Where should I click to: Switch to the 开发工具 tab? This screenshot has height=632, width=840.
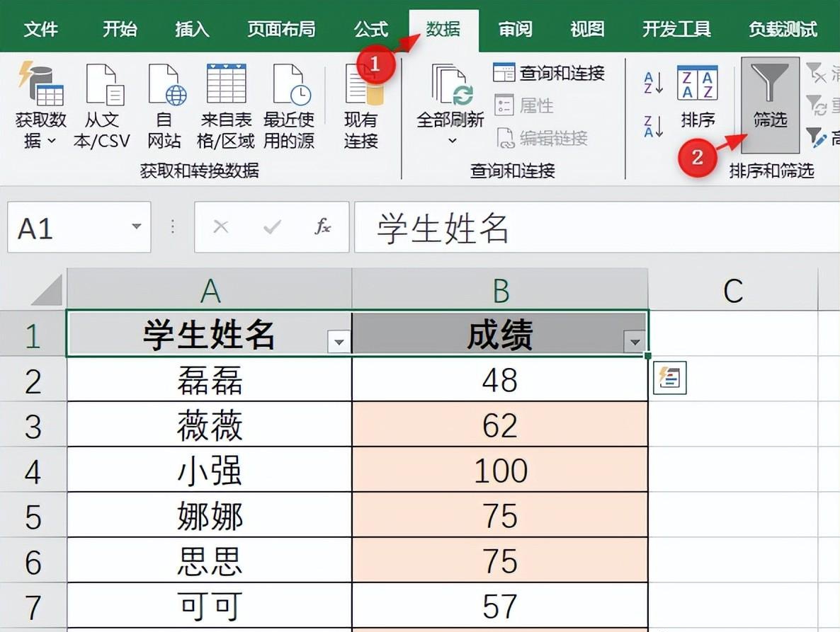pos(676,29)
